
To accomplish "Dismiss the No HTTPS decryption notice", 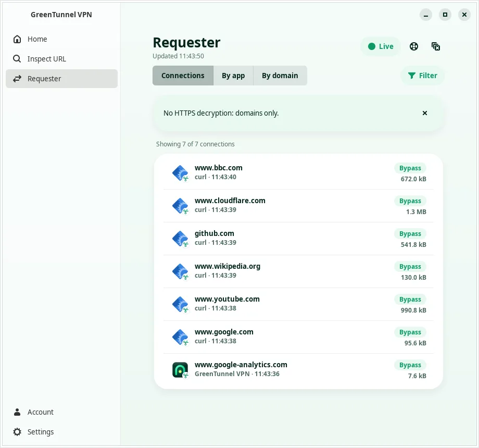I will click(425, 113).
